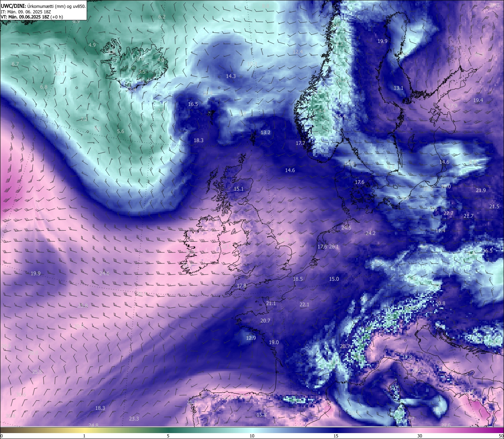
Task: Click the 6.2 value at the top
Action: click(x=162, y=17)
